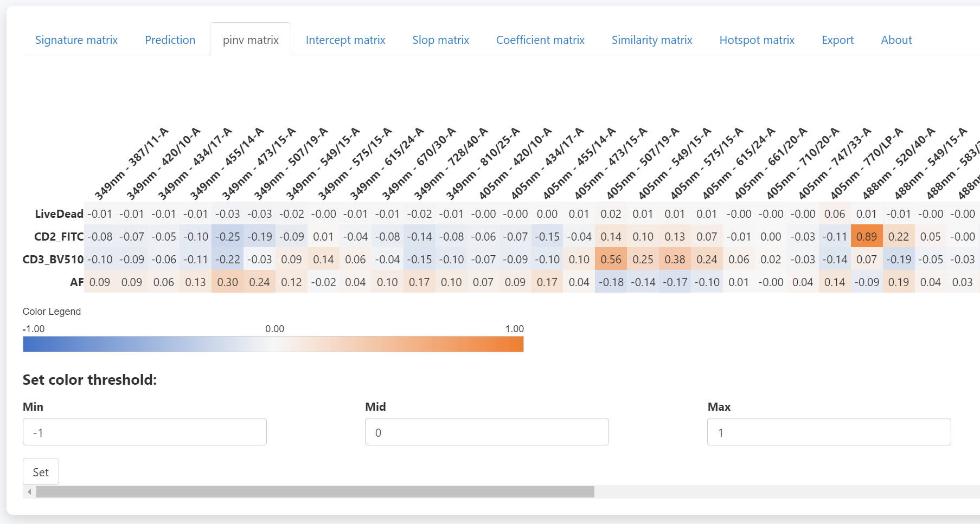Click the Export tab
The width and height of the screenshot is (980, 524).
pos(837,40)
